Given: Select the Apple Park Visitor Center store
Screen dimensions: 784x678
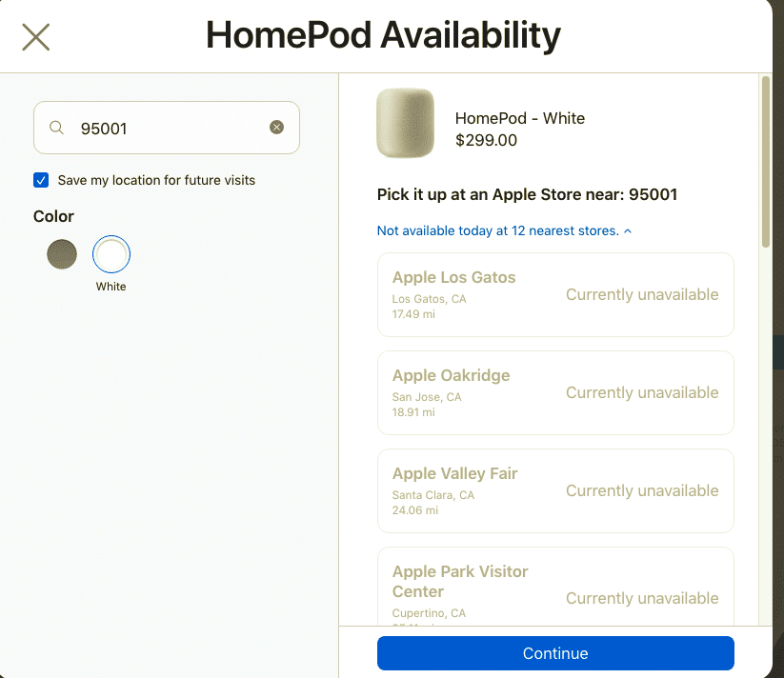Looking at the screenshot, I should click(555, 588).
